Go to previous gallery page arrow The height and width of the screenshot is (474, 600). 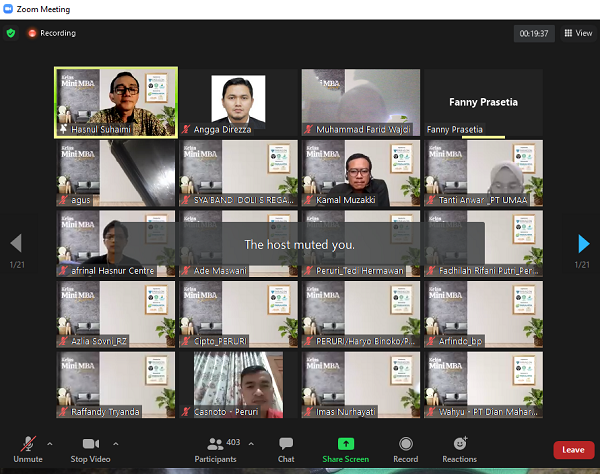pyautogui.click(x=16, y=243)
